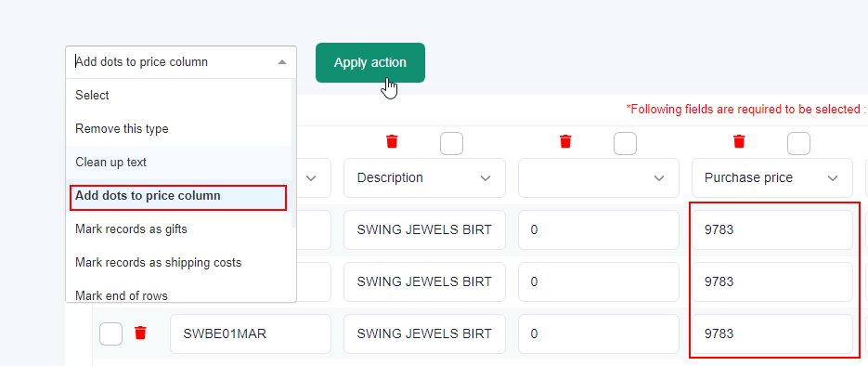868x366 pixels.
Task: Click trash icon above the empty column
Action: click(x=565, y=142)
